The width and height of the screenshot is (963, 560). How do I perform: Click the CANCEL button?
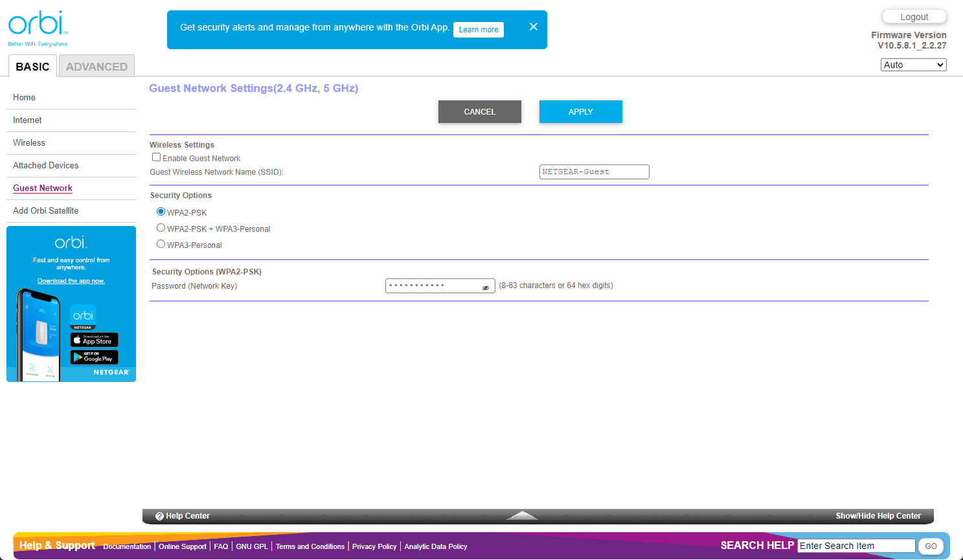(479, 111)
